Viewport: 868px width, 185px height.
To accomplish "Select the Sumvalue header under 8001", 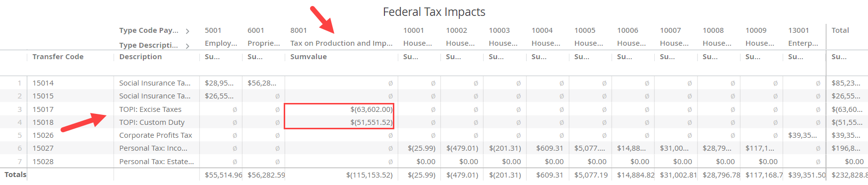I will click(x=309, y=57).
